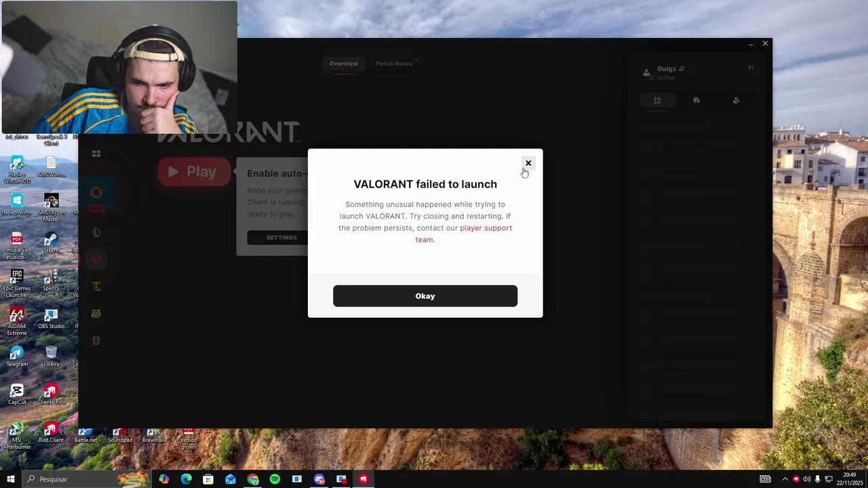Select the League of Legends sidebar icon
The width and height of the screenshot is (868, 488).
[x=96, y=232]
